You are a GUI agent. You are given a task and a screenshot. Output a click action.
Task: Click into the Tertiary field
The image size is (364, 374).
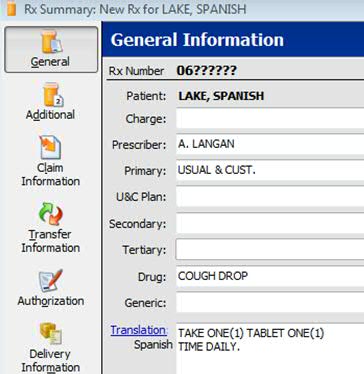pos(270,249)
